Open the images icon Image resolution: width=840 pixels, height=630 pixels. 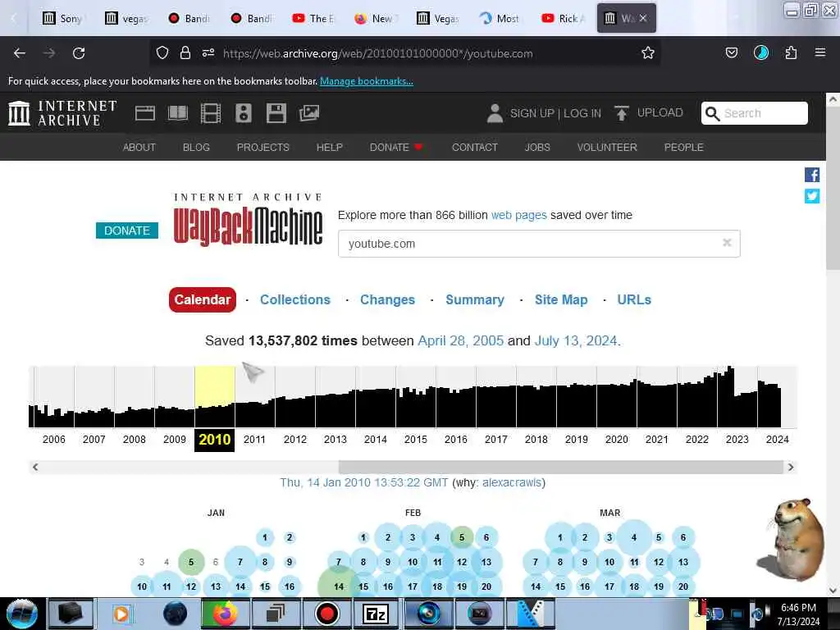tap(309, 113)
